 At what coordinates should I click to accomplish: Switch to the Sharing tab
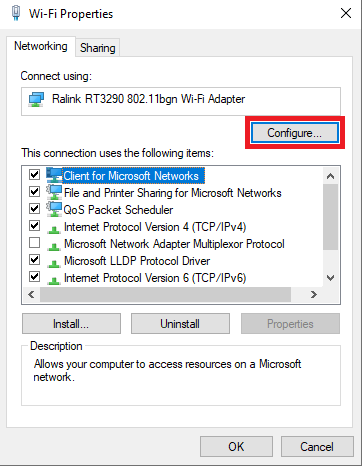click(98, 48)
